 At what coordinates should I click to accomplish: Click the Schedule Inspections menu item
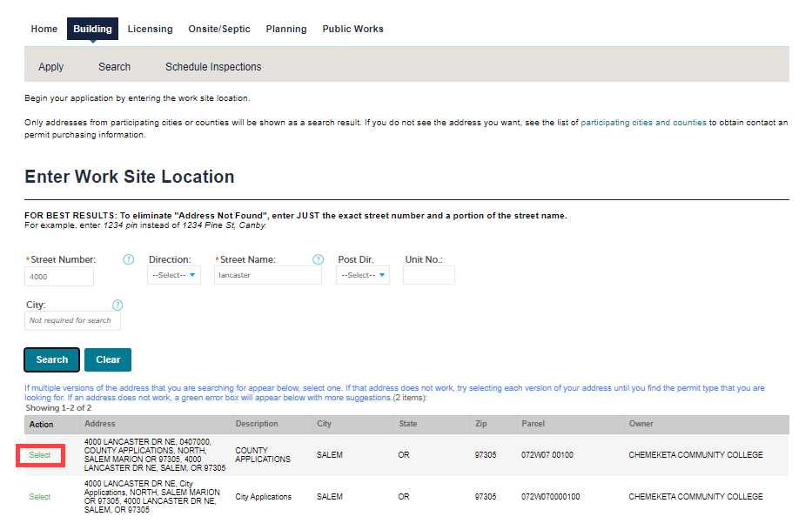tap(213, 67)
